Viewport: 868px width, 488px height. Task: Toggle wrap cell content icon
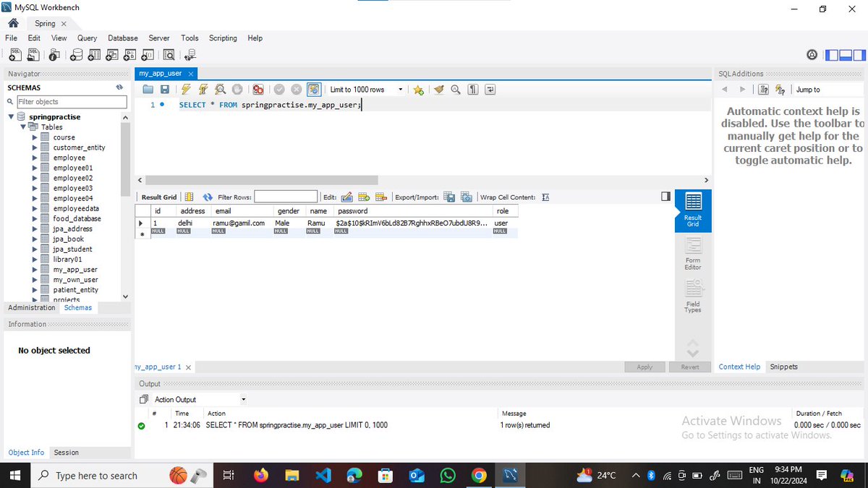coord(545,197)
